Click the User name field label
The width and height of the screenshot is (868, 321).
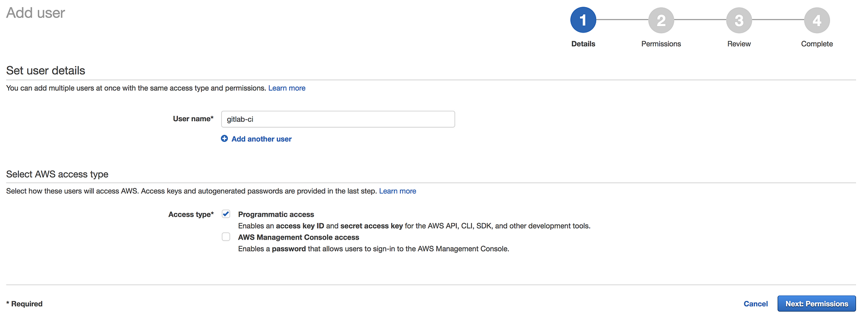(x=193, y=119)
